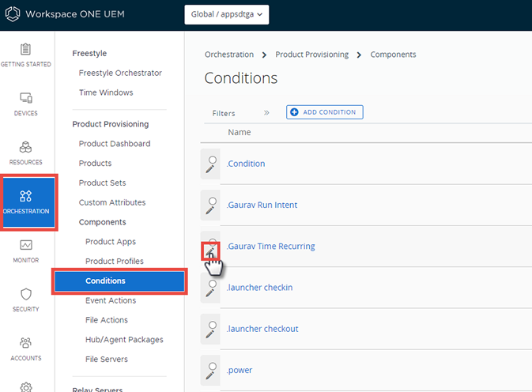
Task: Open Freestyle Orchestrator menu item
Action: (120, 73)
